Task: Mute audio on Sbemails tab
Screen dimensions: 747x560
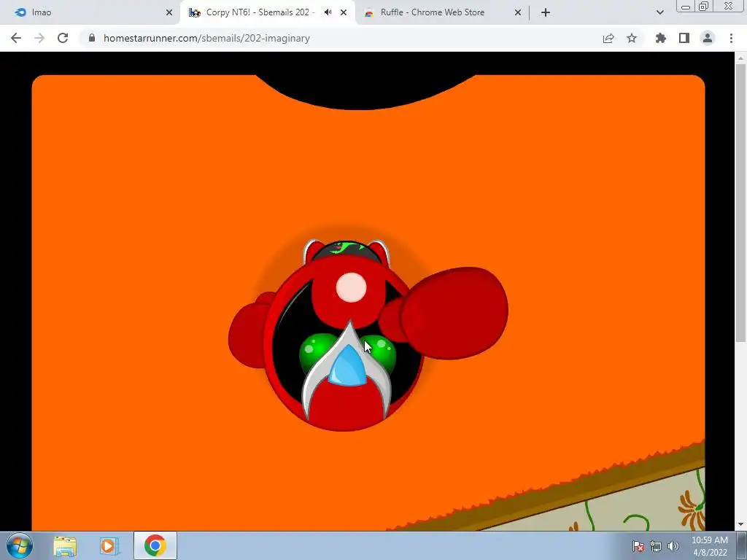Action: click(x=328, y=12)
